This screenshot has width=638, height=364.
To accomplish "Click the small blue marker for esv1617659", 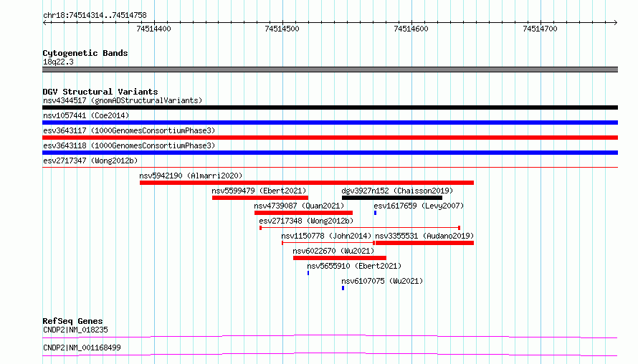I will pos(375,213).
